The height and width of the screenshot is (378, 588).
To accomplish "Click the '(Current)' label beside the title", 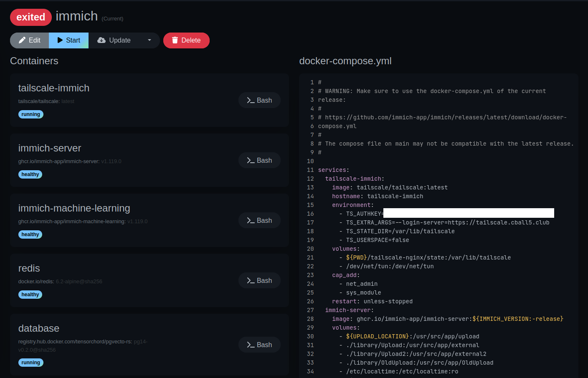I will [x=112, y=19].
